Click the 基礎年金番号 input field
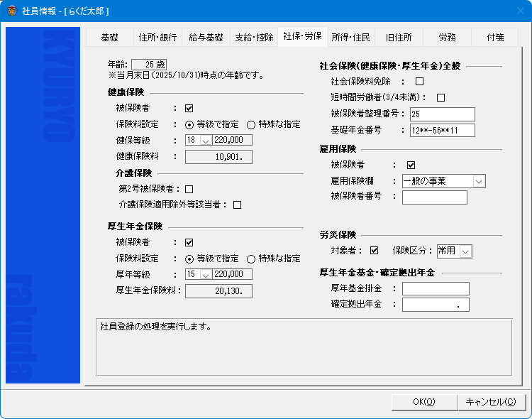Image resolution: width=532 pixels, height=419 pixels. [441, 130]
